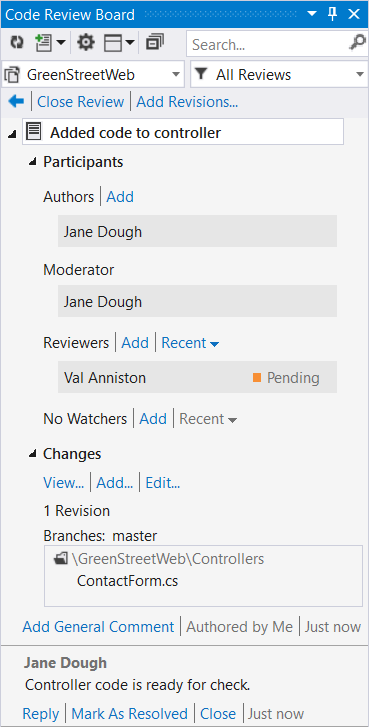Open the All Reviews filter dropdown
The image size is (369, 727).
tap(280, 74)
